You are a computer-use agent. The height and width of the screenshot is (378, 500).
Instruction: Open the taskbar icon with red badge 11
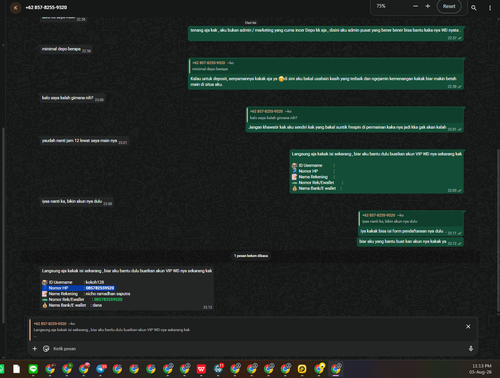click(219, 369)
